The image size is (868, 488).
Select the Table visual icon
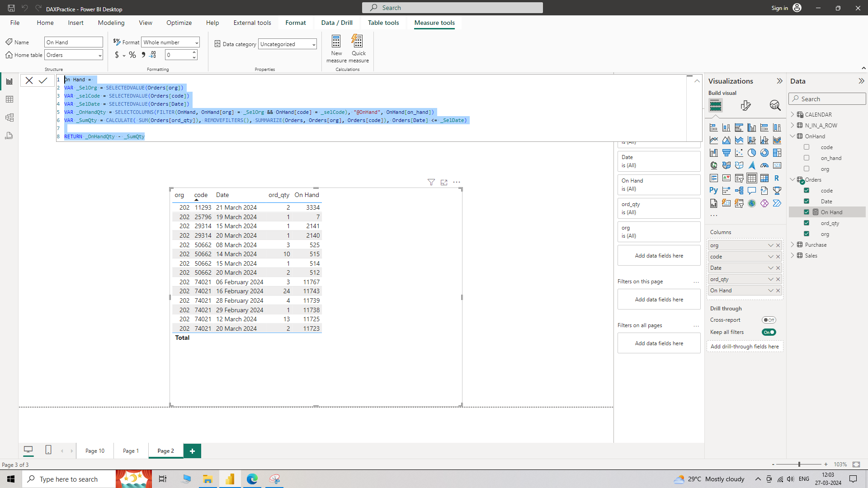point(751,178)
